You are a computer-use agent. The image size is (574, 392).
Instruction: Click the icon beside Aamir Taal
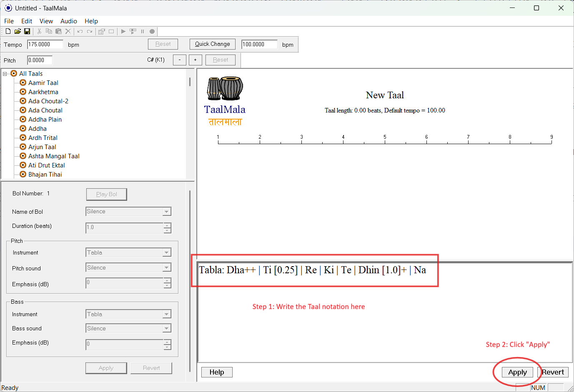click(23, 82)
